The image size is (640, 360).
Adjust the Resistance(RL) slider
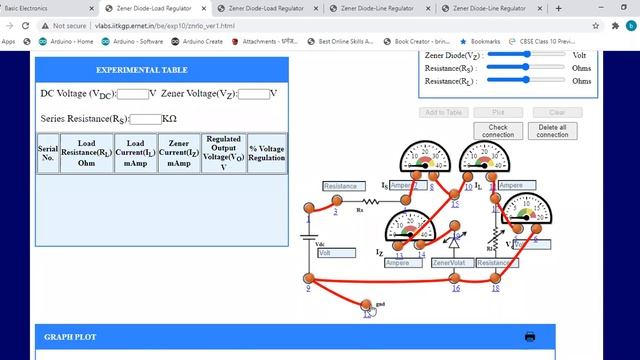[526, 80]
